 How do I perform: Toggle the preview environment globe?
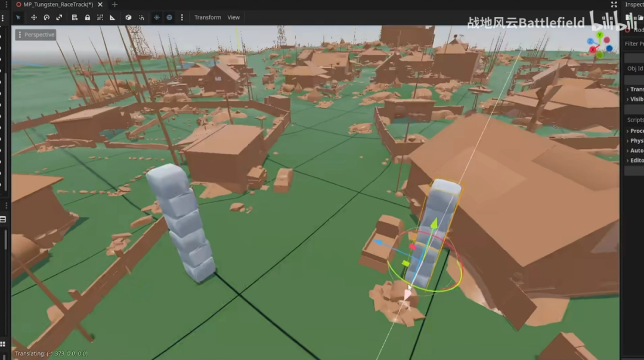coord(169,17)
